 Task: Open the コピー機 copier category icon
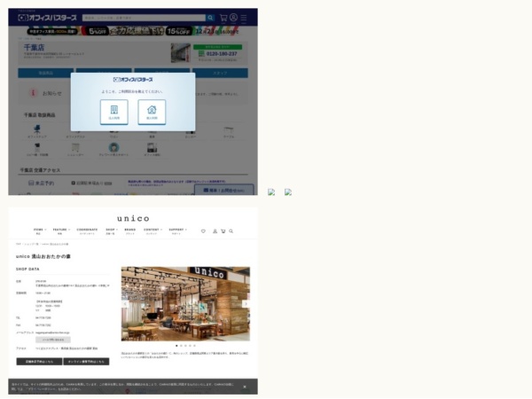pyautogui.click(x=37, y=147)
